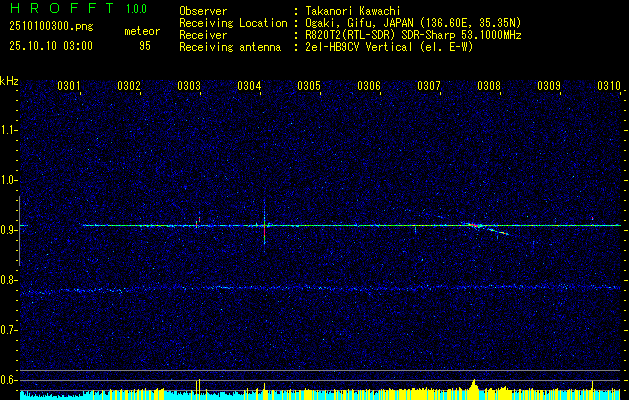629x400 pixels.
Task: Click the red echo spot near 0310
Action: (x=592, y=218)
